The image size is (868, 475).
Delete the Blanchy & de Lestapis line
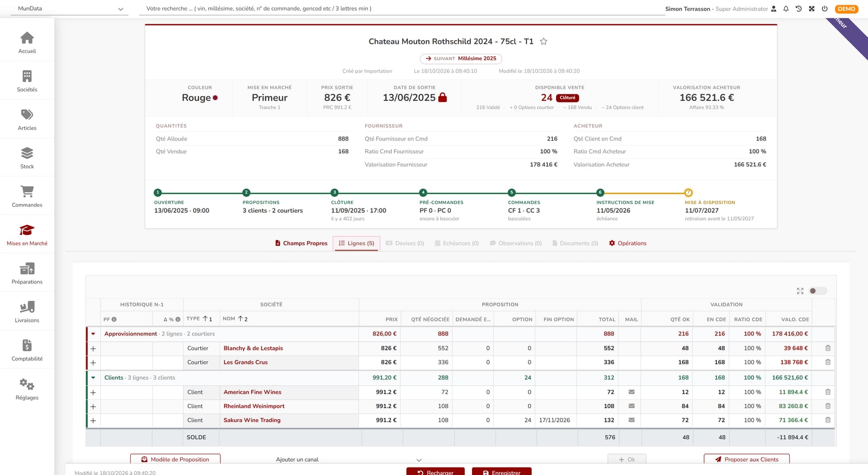point(828,348)
